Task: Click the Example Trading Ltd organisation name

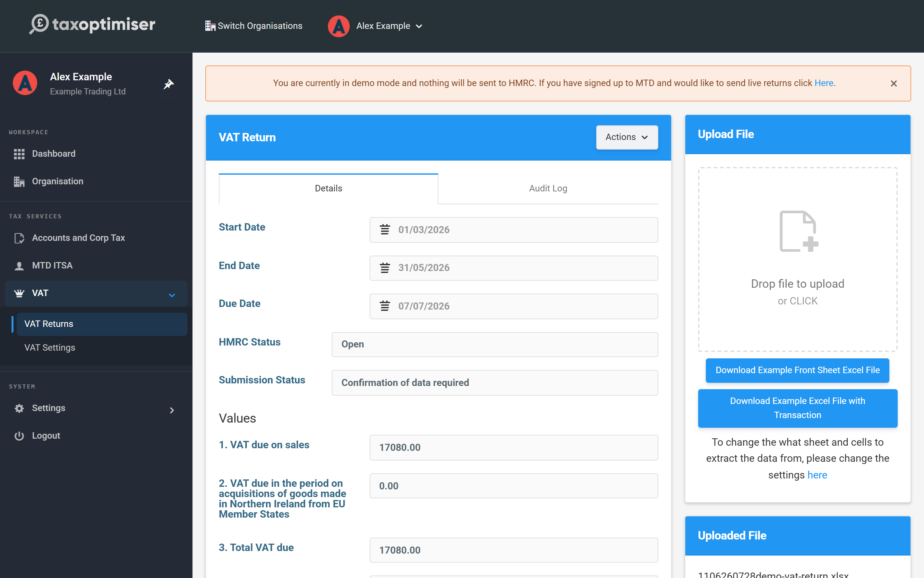Action: pos(88,92)
